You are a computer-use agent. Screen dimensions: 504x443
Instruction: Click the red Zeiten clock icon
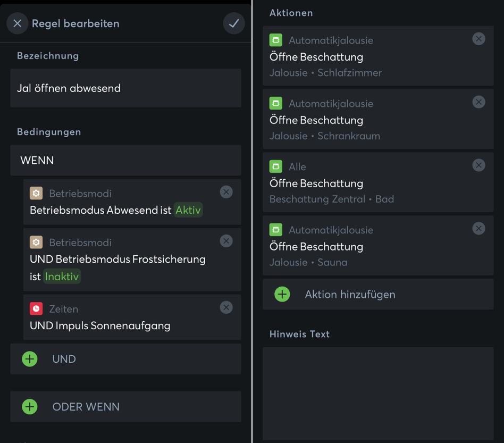(x=36, y=308)
